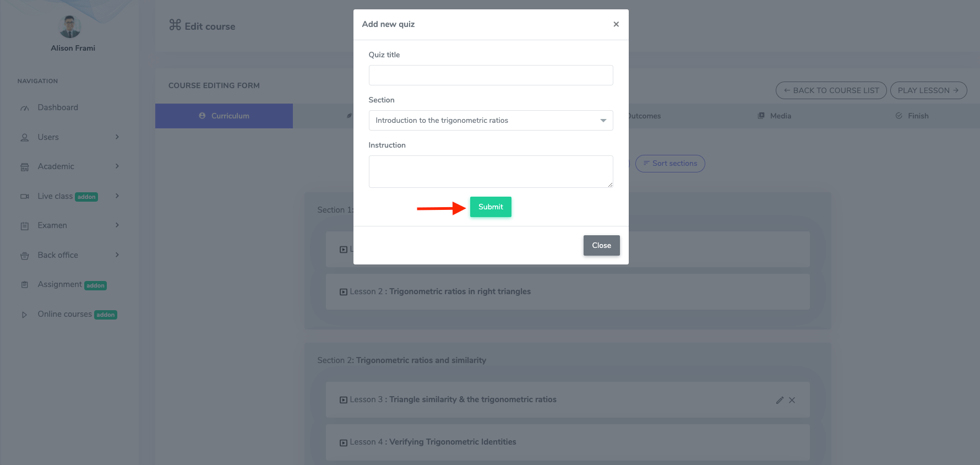Expand the Users navigation chevron

(117, 137)
